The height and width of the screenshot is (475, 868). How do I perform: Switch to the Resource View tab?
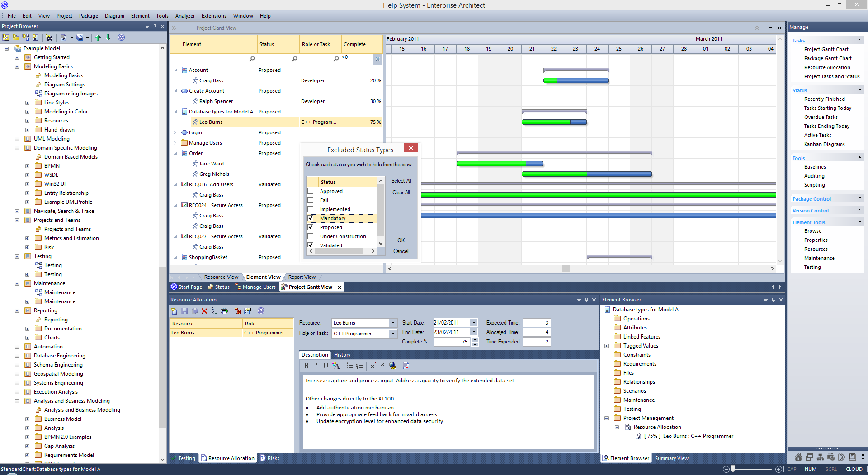pyautogui.click(x=221, y=277)
